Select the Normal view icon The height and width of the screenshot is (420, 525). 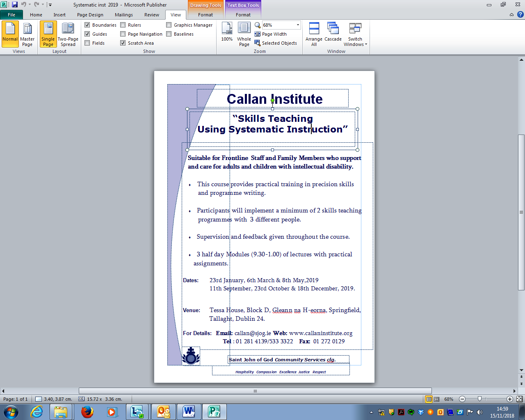(10, 34)
